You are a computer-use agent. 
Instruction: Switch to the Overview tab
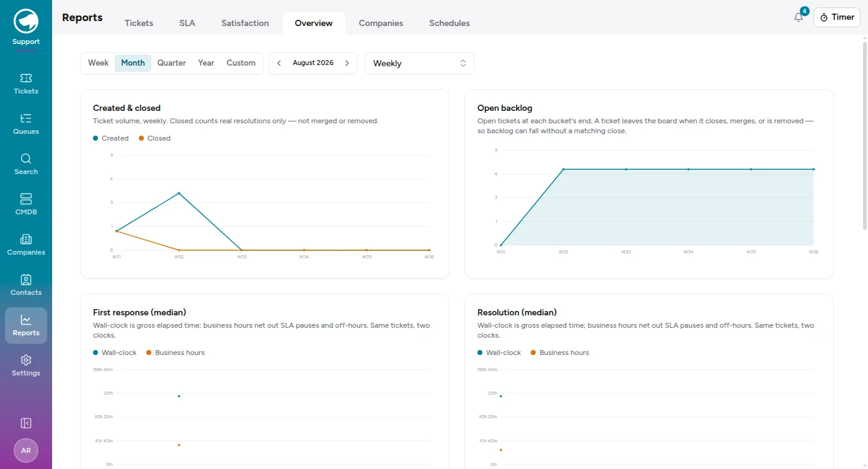[x=314, y=23]
